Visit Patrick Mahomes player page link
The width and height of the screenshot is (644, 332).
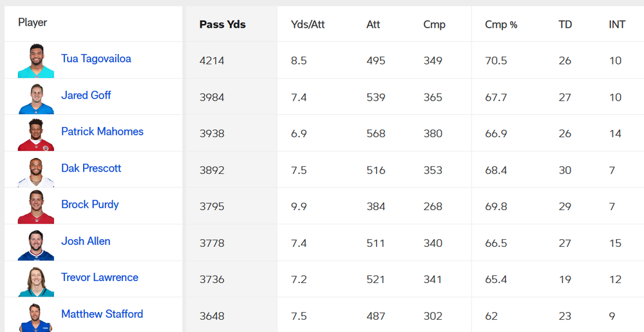(102, 132)
